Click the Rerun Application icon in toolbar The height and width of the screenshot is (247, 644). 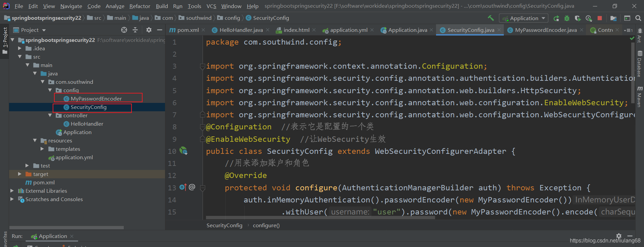coord(556,18)
